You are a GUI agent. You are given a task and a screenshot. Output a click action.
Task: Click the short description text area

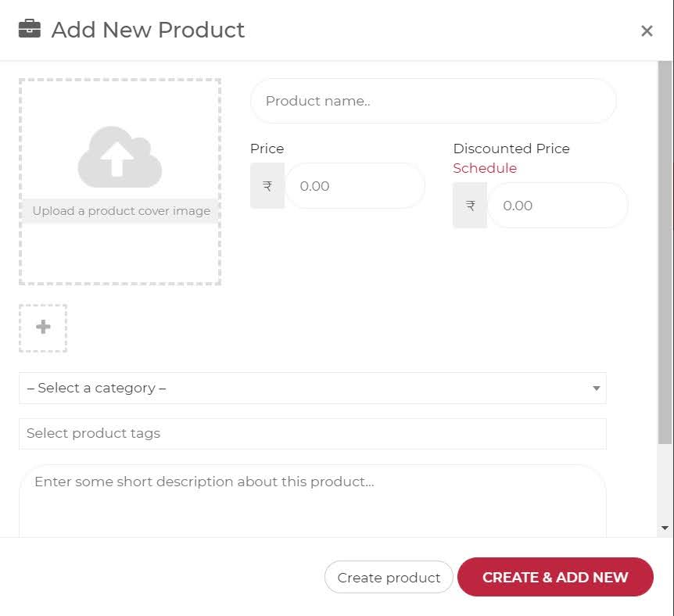click(312, 500)
